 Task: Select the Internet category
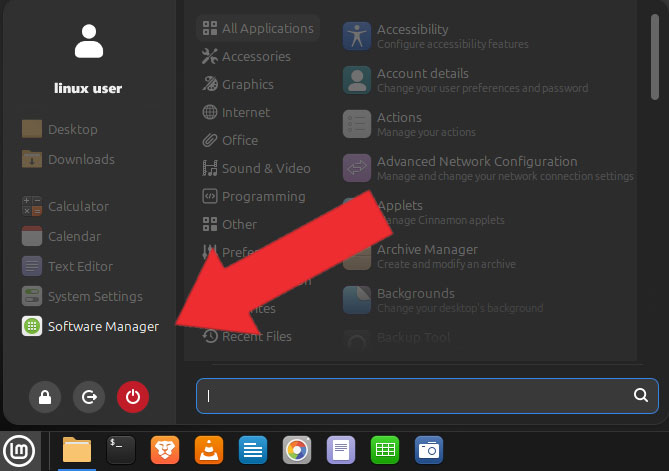point(236,112)
